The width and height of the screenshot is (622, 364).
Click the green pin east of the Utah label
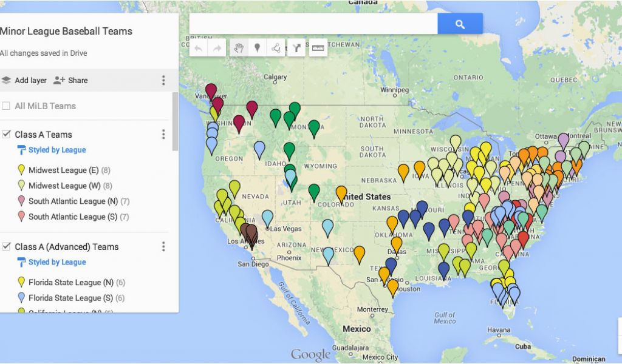point(314,193)
